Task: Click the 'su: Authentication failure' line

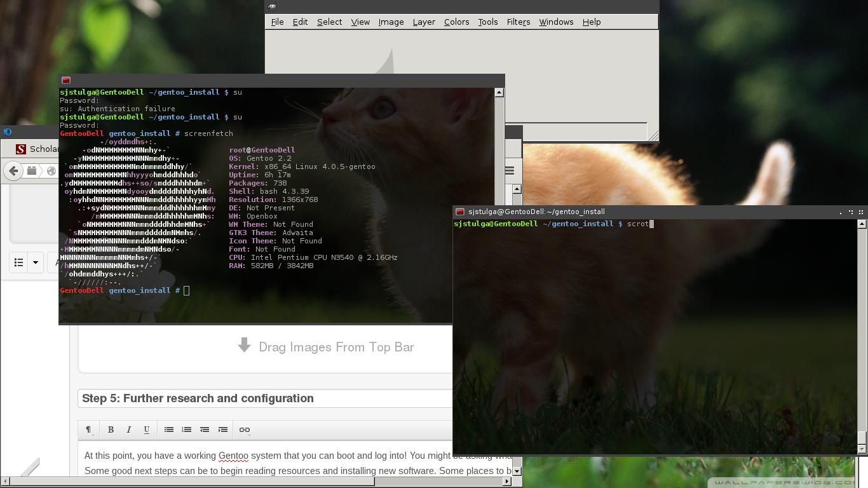Action: (118, 109)
